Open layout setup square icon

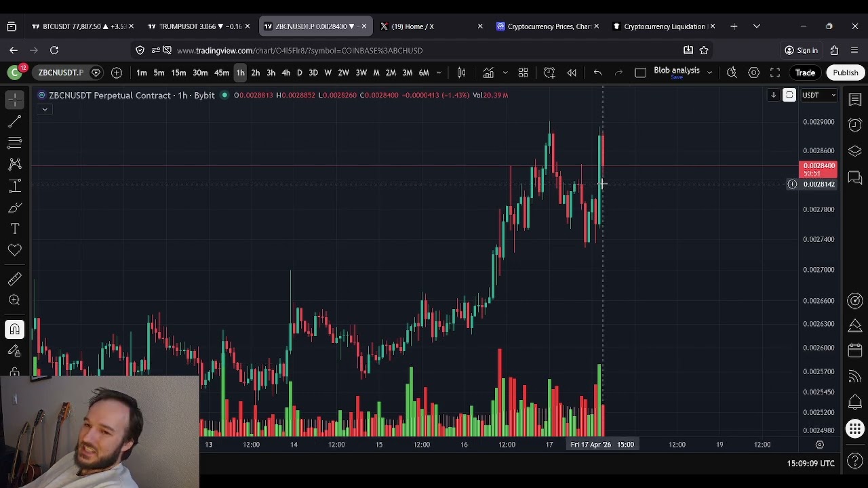click(x=640, y=73)
